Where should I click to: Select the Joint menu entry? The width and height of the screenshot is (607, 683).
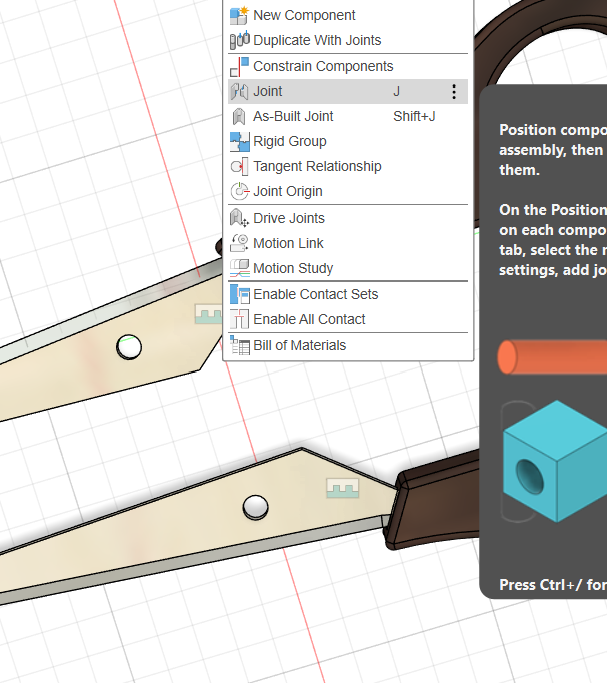click(x=268, y=91)
